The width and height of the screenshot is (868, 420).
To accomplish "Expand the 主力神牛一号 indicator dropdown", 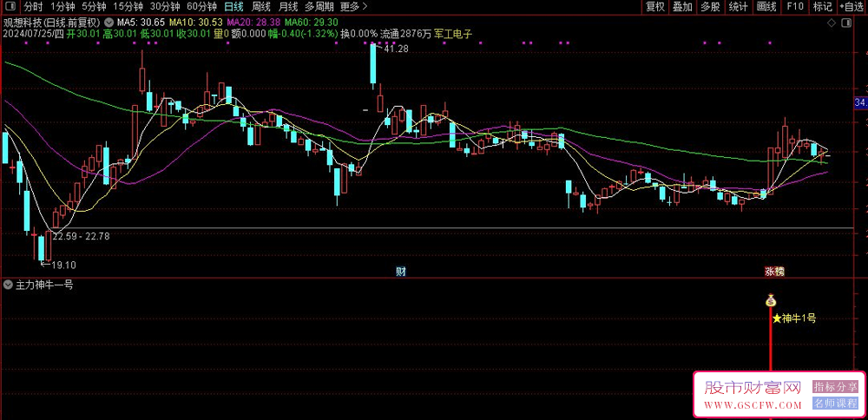I will (x=8, y=285).
